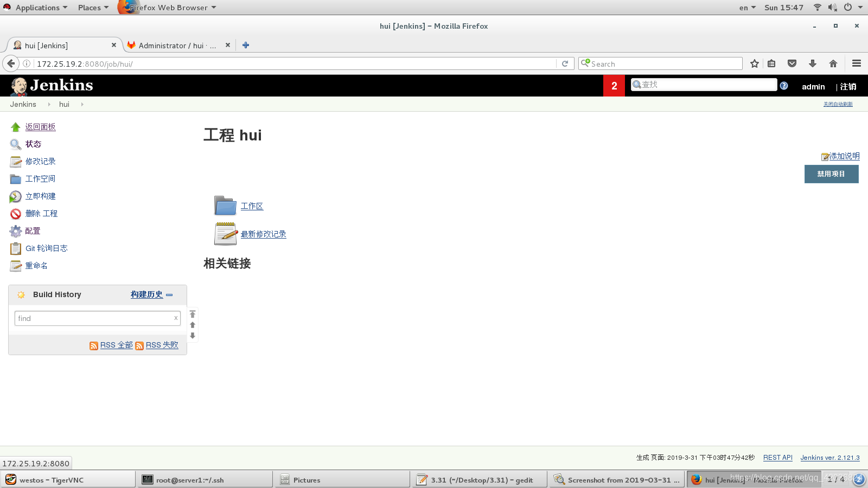Click the red delete-project icon
This screenshot has height=488, width=868.
click(15, 214)
